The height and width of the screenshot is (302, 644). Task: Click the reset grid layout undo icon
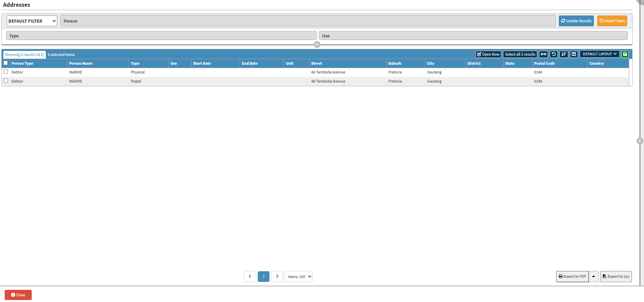coord(553,54)
